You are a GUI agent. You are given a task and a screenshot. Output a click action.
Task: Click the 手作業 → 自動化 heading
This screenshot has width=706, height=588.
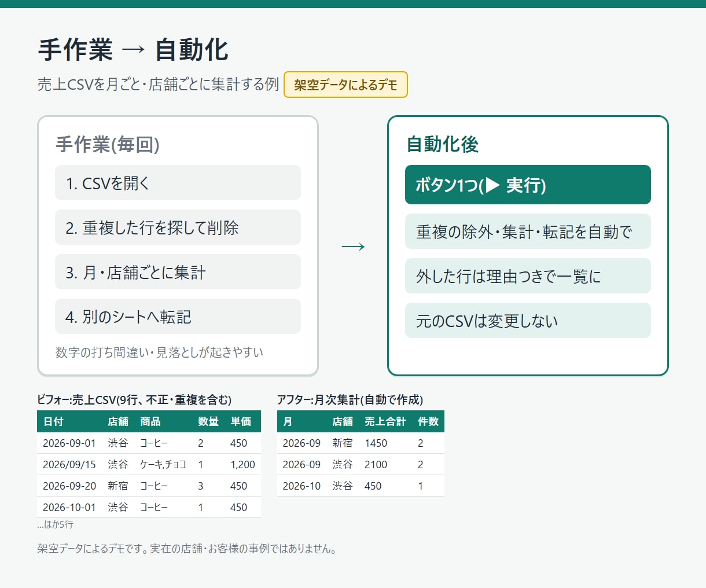133,50
